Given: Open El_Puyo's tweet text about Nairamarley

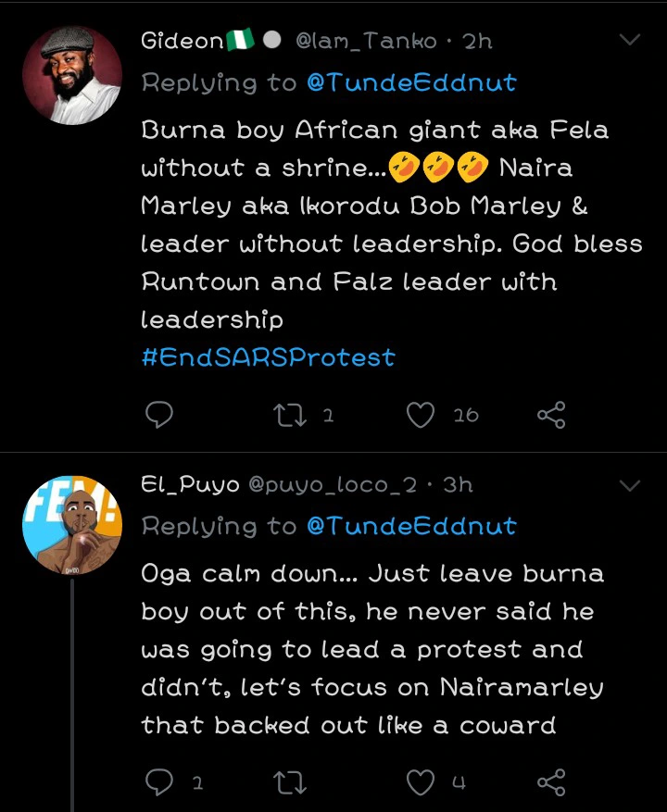Looking at the screenshot, I should 371,648.
